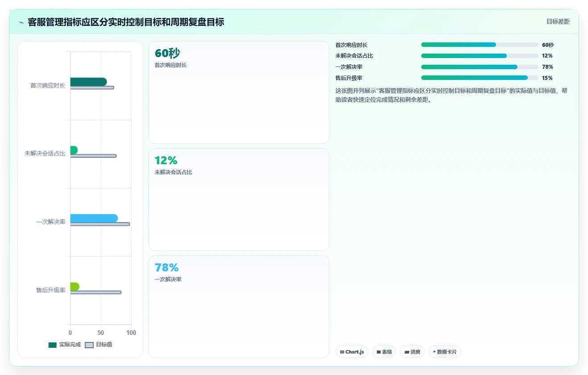The width and height of the screenshot is (588, 375).
Task: Click the 12% value in the progress list
Action: [547, 56]
